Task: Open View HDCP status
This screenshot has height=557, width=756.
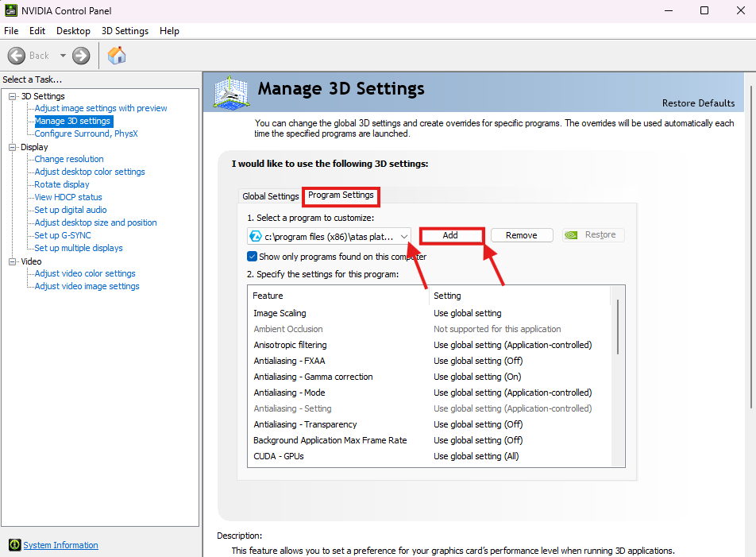Action: point(68,197)
